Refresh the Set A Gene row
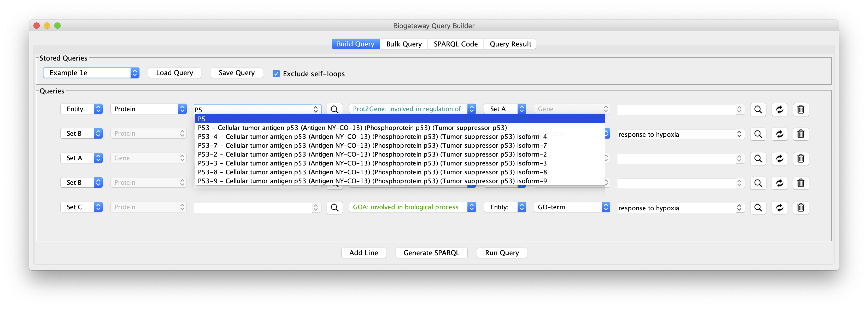Image resolution: width=868 pixels, height=309 pixels. coord(779,158)
